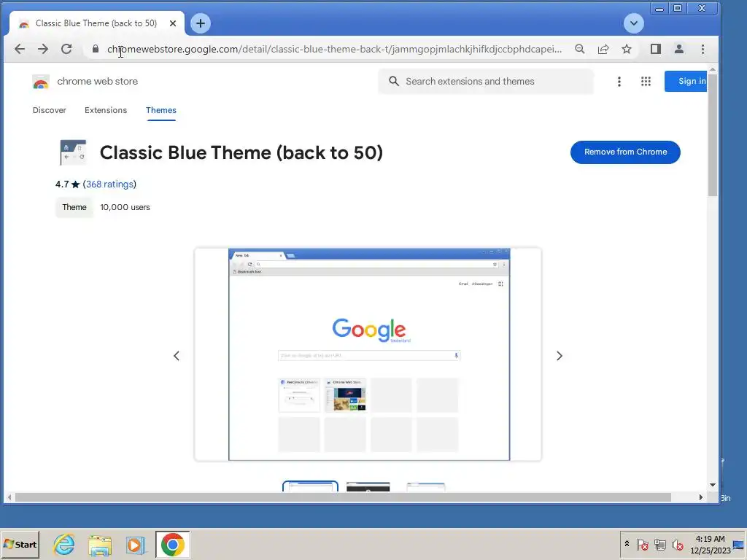
Task: Click the vertical scrollbar thumb
Action: [x=713, y=134]
